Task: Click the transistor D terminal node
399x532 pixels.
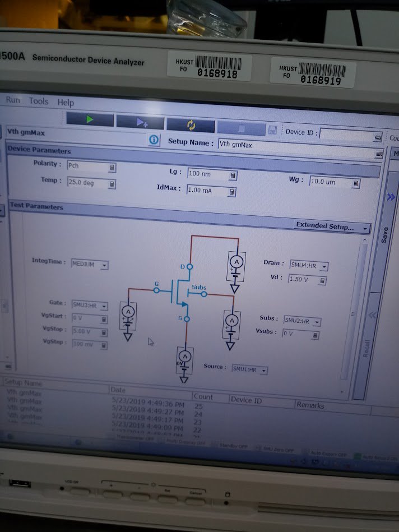Action: coord(189,267)
